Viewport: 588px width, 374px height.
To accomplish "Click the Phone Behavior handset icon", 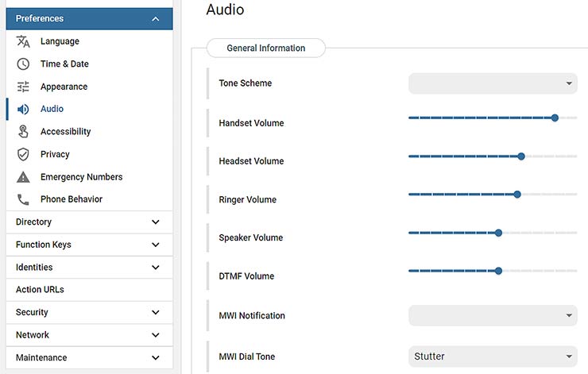I will (x=23, y=199).
